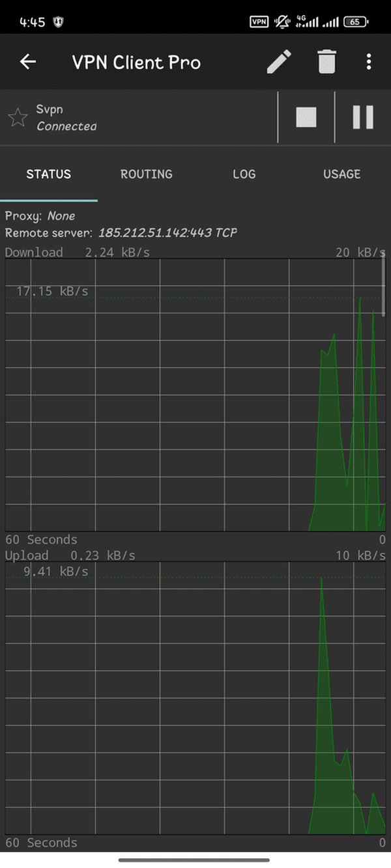Screen dimensions: 391x868
Task: Edit the VPN profile with pencil icon
Action: pos(279,62)
